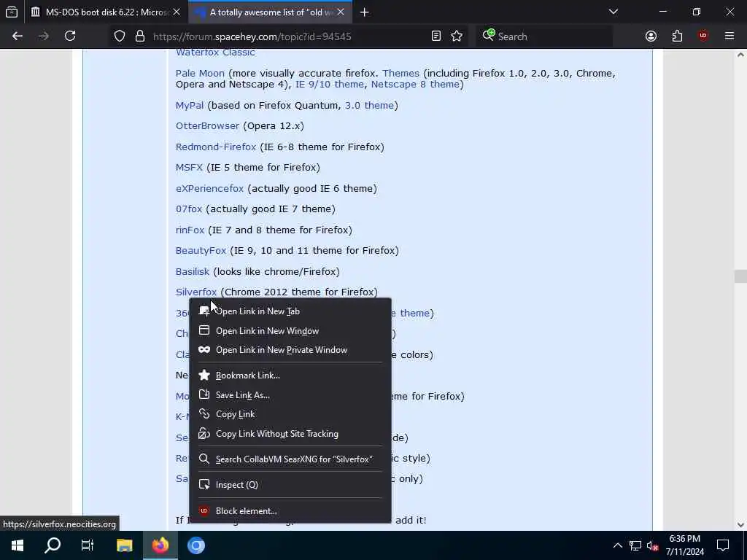Click the Search box in toolbar
This screenshot has height=560, width=747.
point(544,36)
